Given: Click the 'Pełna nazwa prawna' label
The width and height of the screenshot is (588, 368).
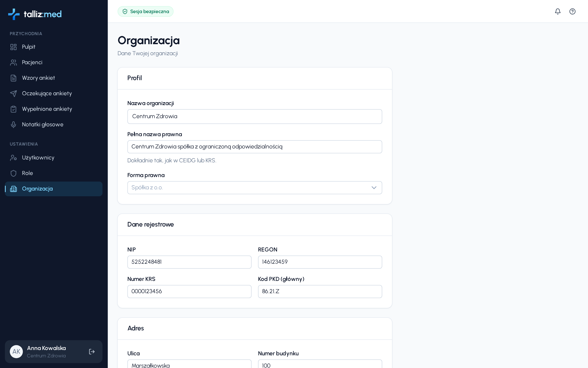Looking at the screenshot, I should (x=155, y=134).
